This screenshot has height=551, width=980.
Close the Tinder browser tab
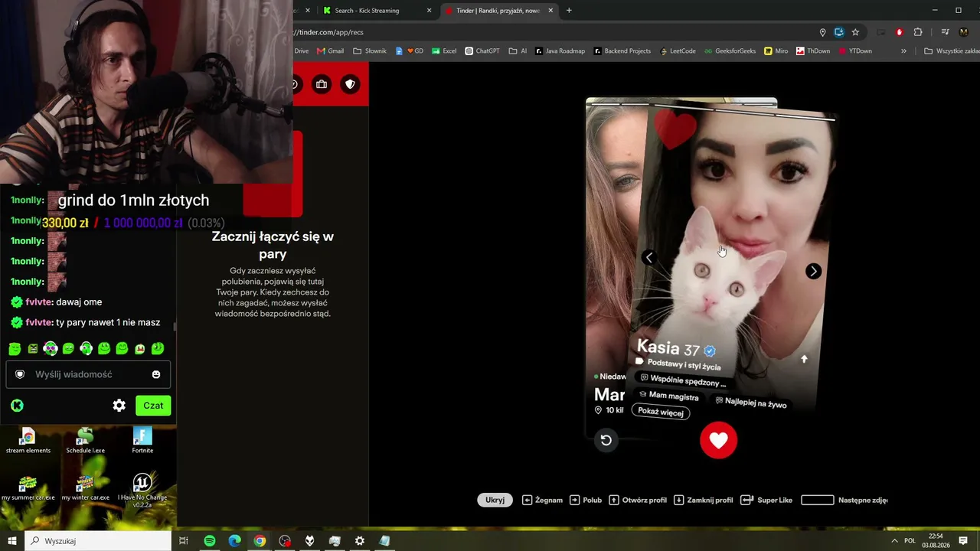(550, 11)
